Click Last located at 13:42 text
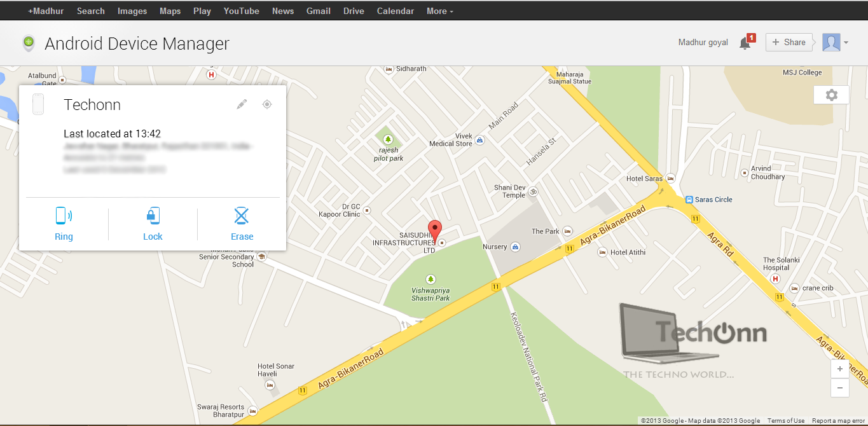868x426 pixels. pyautogui.click(x=112, y=134)
